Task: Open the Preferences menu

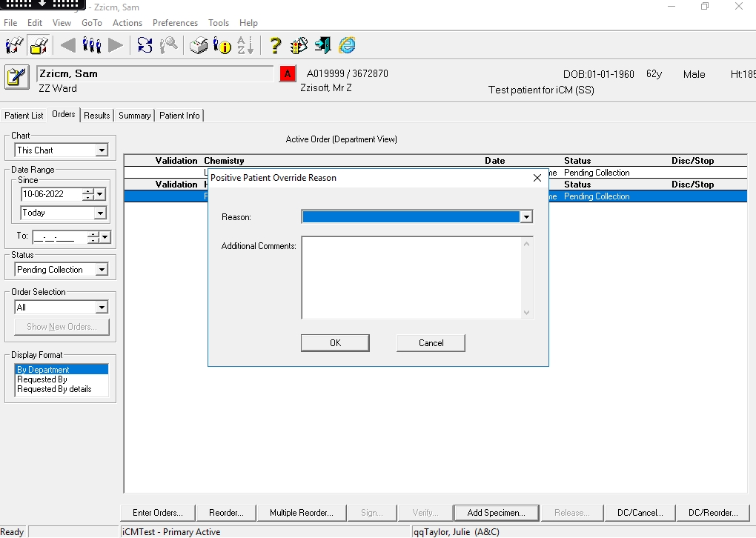Action: [175, 23]
